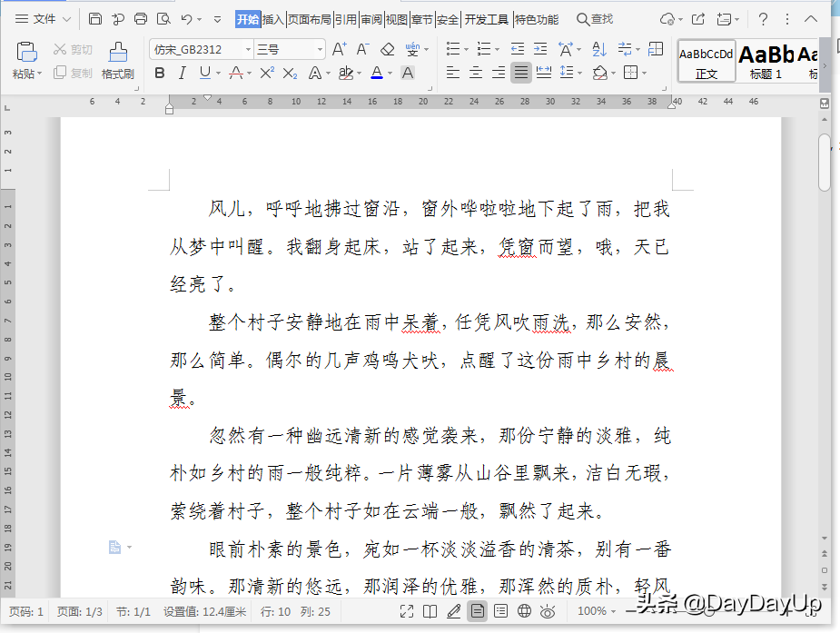Viewport: 840px width, 633px height.
Task: Switch to the 插入 tab
Action: 272,19
